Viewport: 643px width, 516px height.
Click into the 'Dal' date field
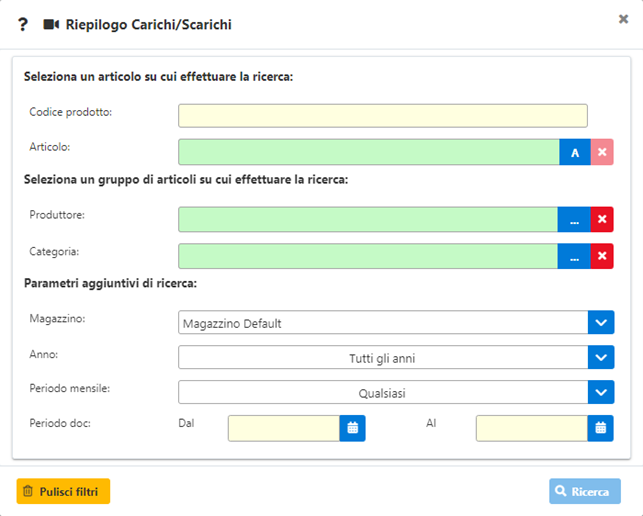(x=284, y=428)
